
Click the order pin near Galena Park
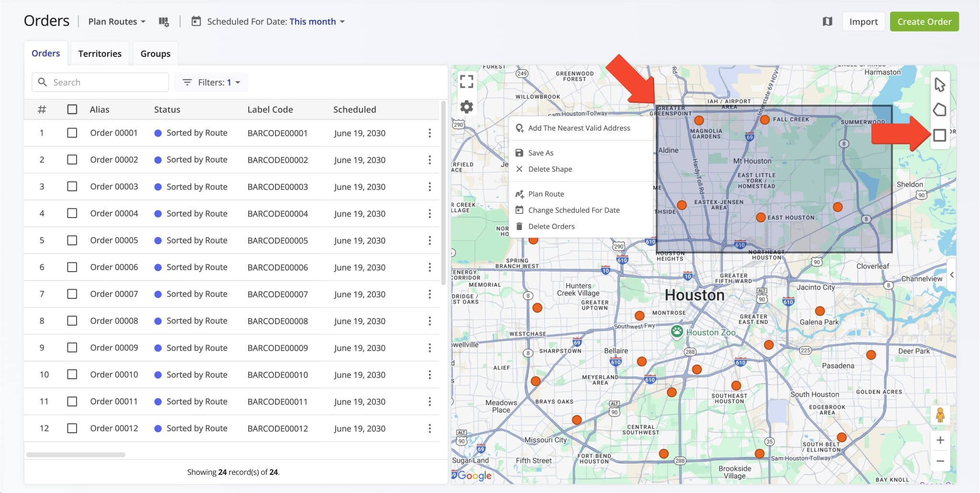point(820,311)
